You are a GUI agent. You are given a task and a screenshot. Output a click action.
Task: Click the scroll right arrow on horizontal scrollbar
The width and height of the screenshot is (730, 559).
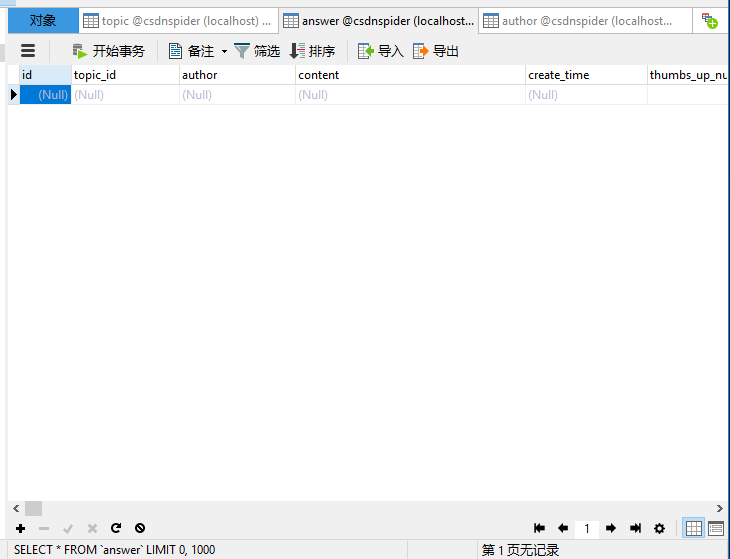coord(720,508)
